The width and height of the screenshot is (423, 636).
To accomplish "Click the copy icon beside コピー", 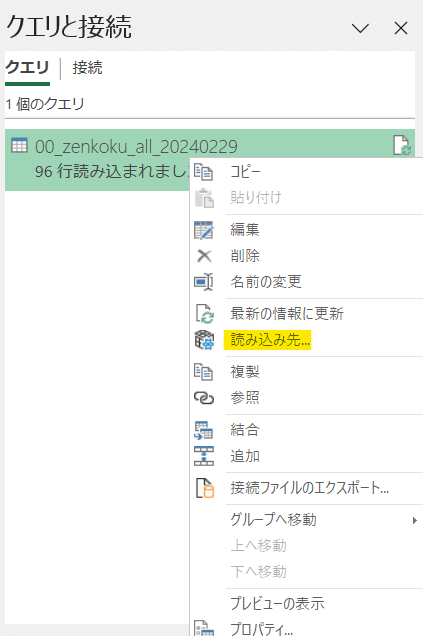I will point(204,172).
